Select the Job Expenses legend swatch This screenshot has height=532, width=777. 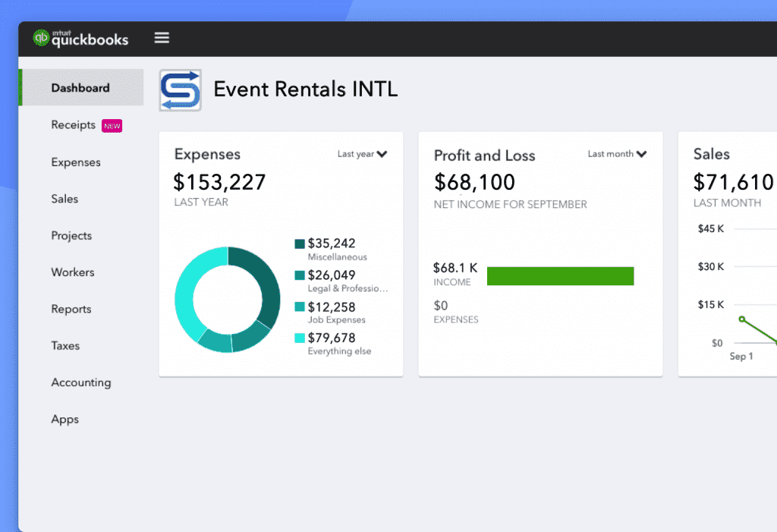pos(300,307)
